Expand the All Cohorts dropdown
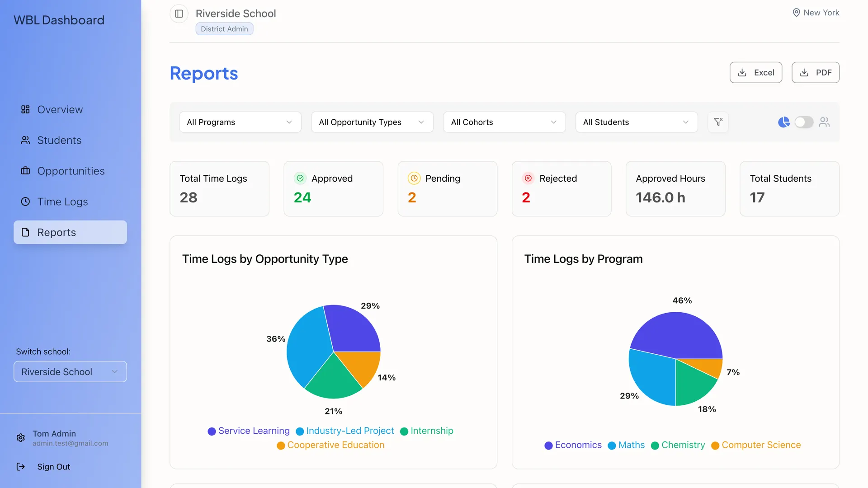Image resolution: width=868 pixels, height=488 pixels. click(x=504, y=122)
